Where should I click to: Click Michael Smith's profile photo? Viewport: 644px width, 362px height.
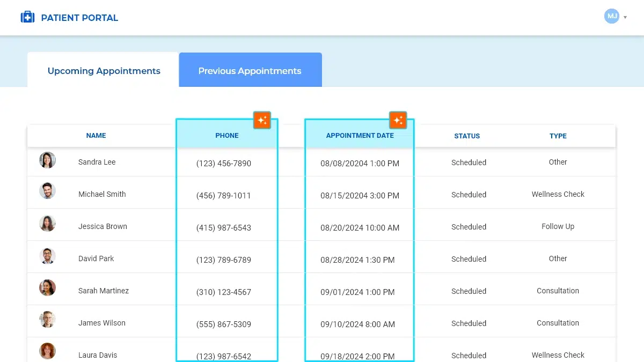(47, 191)
